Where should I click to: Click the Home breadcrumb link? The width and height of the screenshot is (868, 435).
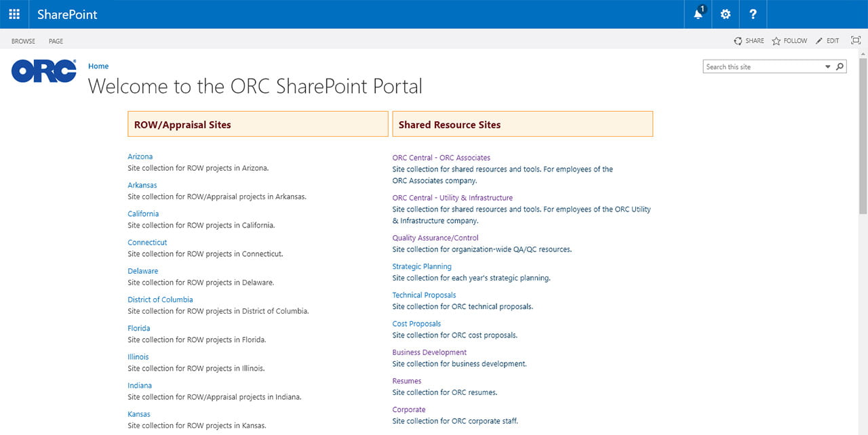98,66
